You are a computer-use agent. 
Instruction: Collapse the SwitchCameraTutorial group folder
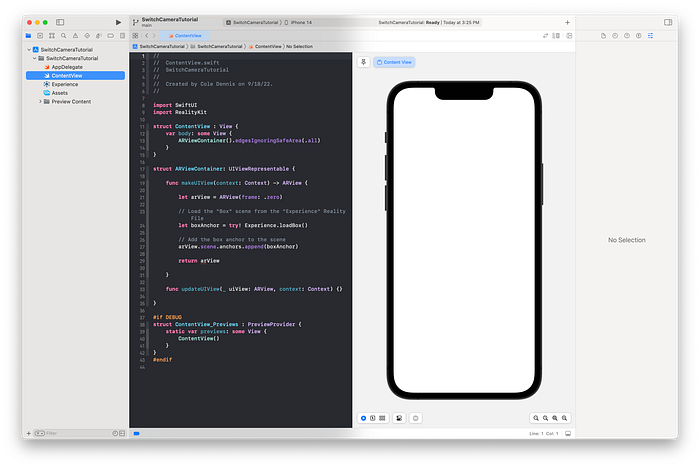point(34,58)
